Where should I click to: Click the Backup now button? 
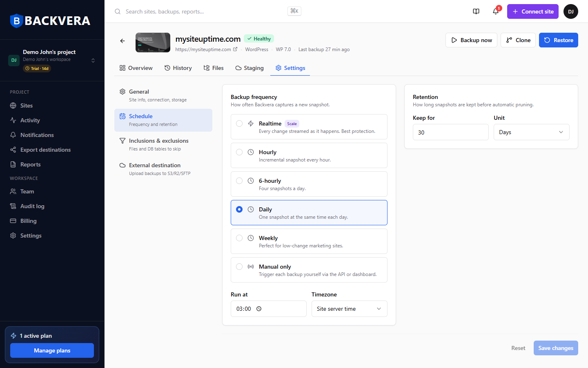click(x=471, y=40)
